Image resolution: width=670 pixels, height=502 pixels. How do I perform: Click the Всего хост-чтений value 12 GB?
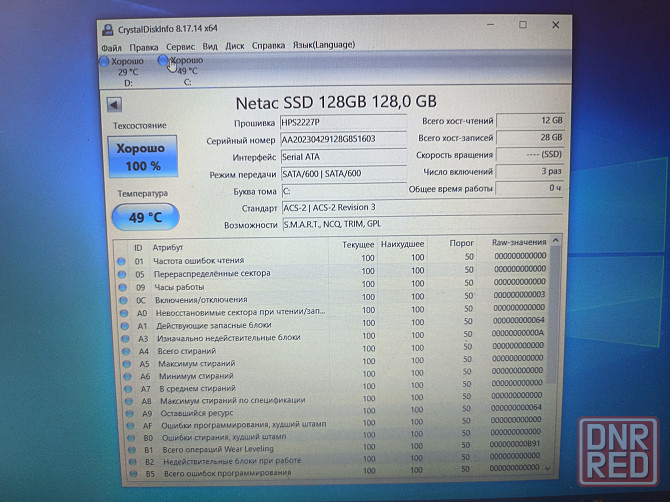click(530, 120)
